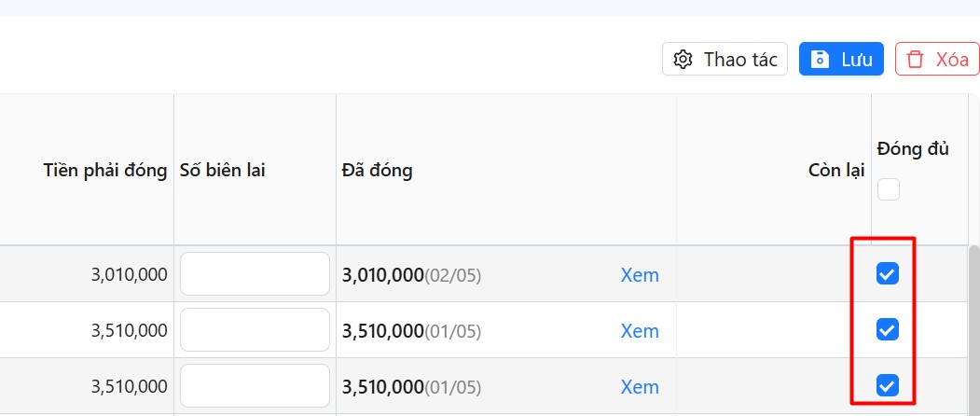
Task: Click Xem in the second row
Action: coord(640,331)
